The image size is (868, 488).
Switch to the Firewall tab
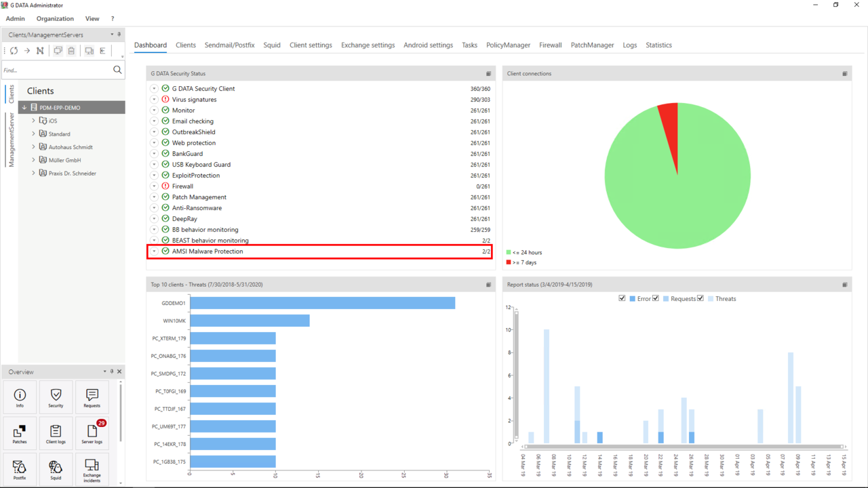click(x=551, y=45)
